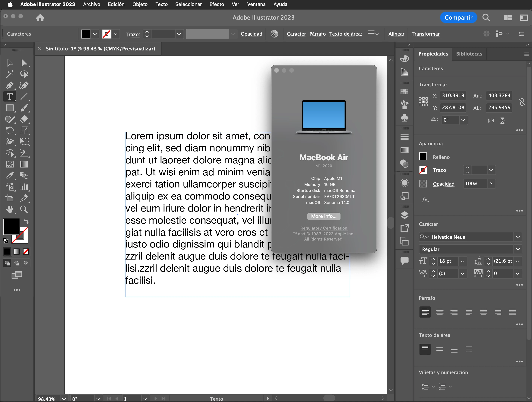Open the Layers panel icon

click(x=404, y=215)
